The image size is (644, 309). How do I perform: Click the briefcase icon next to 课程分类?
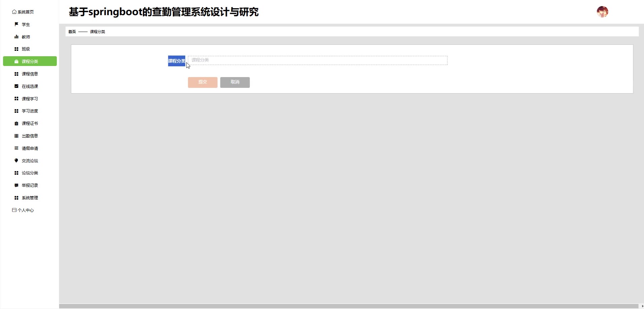(16, 61)
